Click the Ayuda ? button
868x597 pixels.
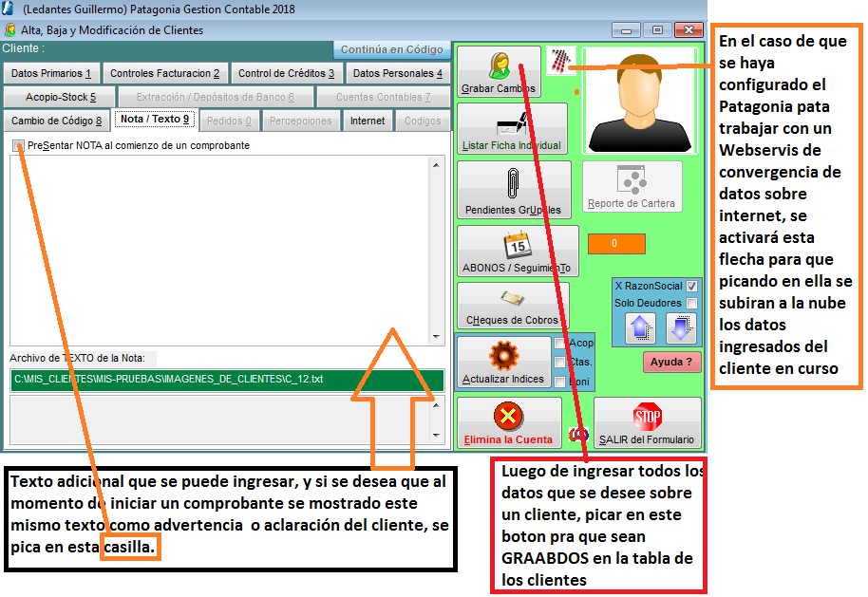(671, 362)
